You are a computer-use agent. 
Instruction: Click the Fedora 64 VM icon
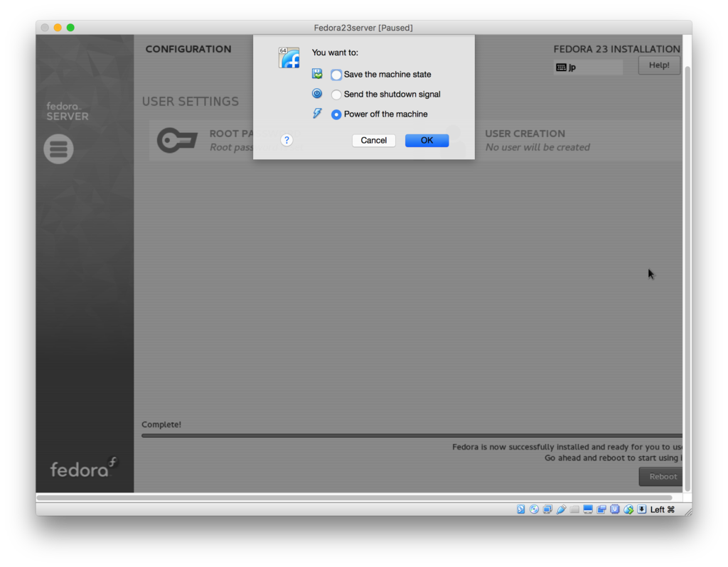point(289,58)
